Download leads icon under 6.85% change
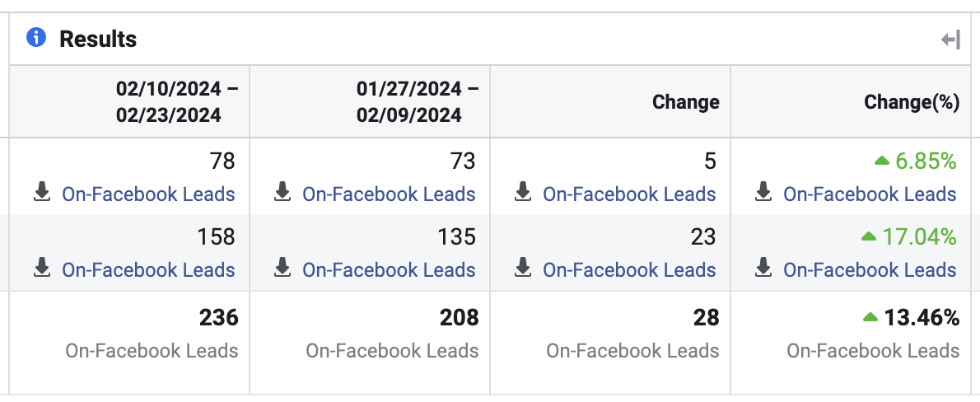 pyautogui.click(x=763, y=194)
